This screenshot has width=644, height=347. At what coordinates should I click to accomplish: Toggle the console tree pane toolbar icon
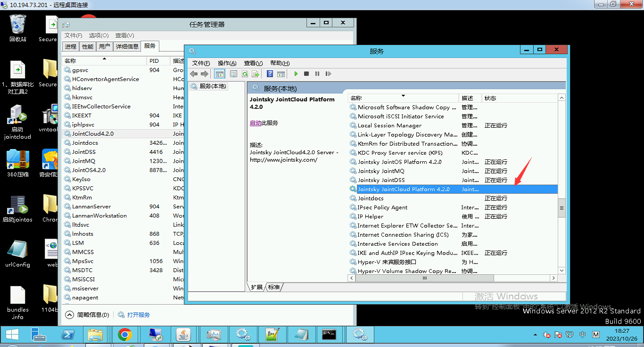point(219,74)
